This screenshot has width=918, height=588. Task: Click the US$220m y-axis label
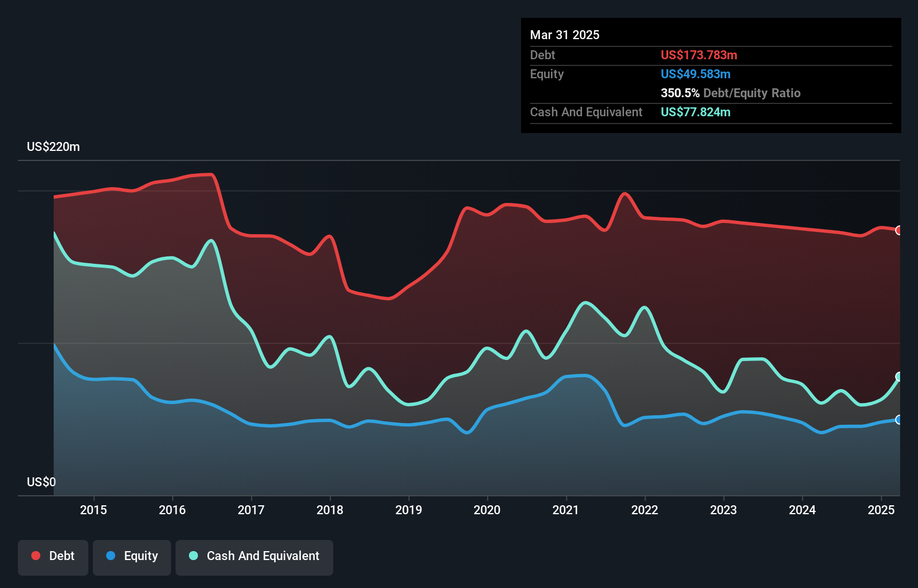[x=53, y=147]
